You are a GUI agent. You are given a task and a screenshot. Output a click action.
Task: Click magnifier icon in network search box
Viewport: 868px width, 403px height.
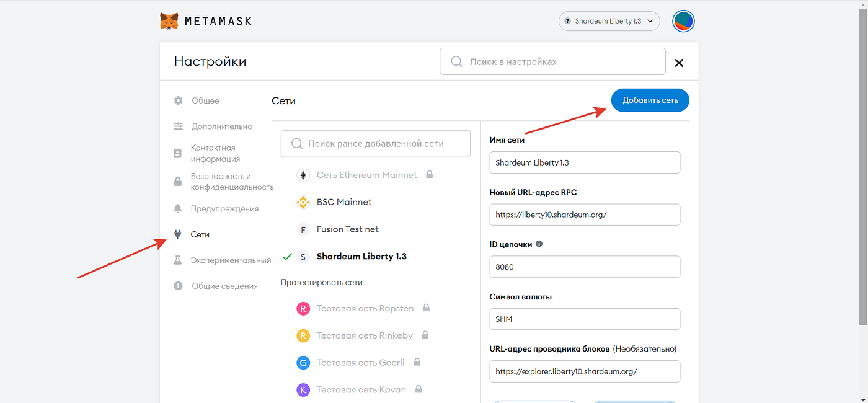coord(298,143)
